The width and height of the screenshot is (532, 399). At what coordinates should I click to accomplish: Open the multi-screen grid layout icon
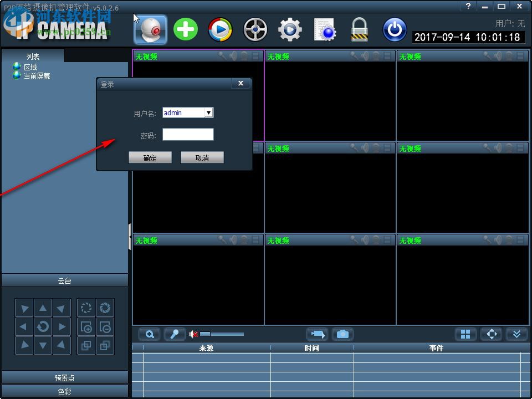(x=465, y=334)
